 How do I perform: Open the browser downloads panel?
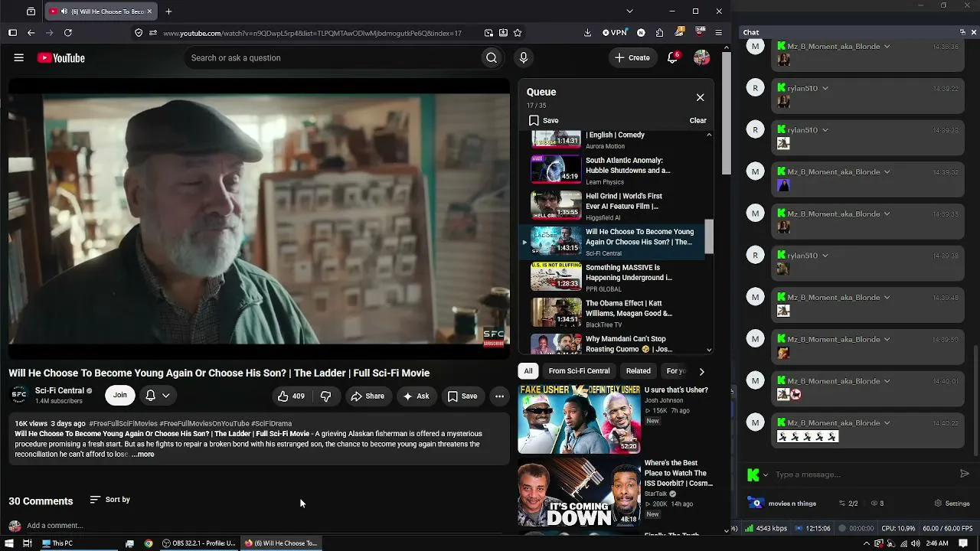point(587,33)
